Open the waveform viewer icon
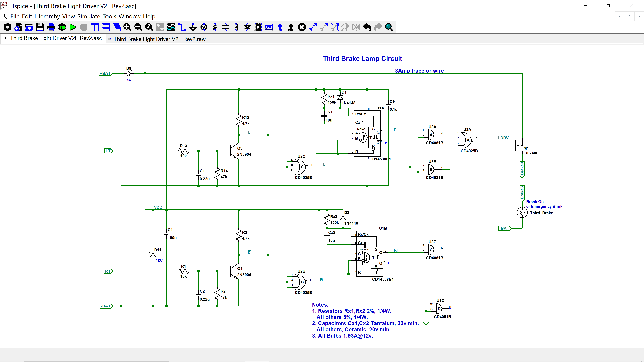The width and height of the screenshot is (644, 362). tap(171, 27)
